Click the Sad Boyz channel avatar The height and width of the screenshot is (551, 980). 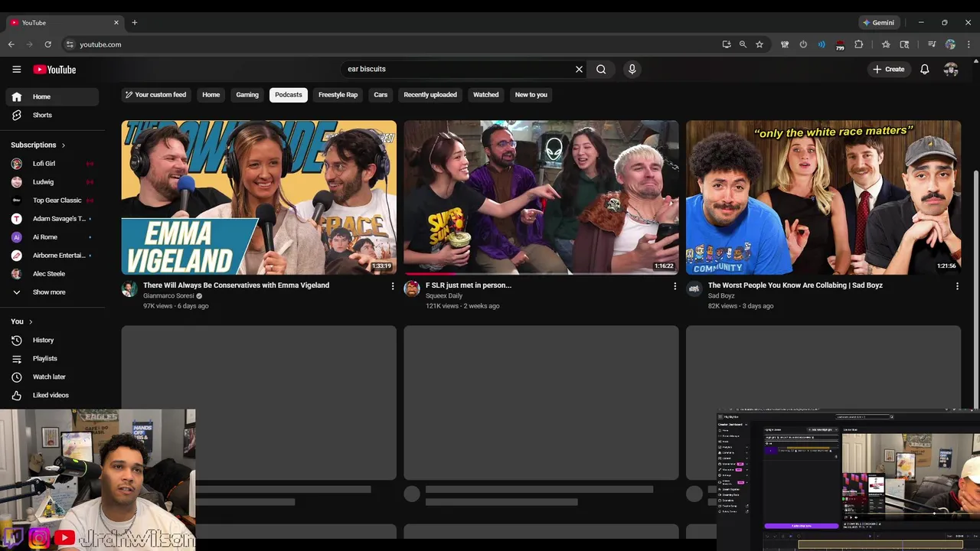(694, 289)
